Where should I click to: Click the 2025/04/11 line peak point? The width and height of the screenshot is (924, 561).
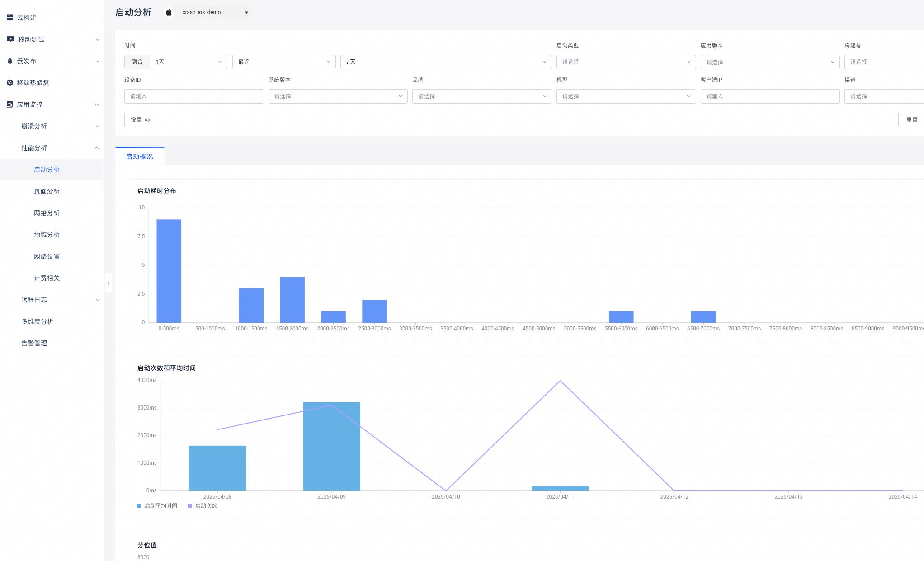tap(560, 381)
